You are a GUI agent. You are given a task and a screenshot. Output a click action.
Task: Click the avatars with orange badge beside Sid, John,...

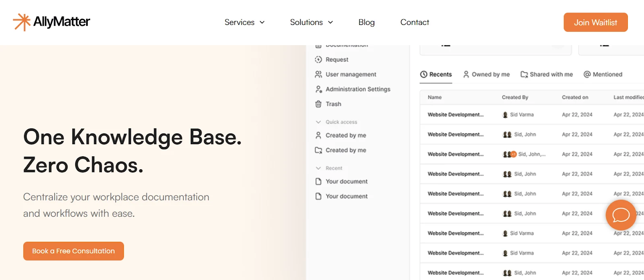pos(510,154)
